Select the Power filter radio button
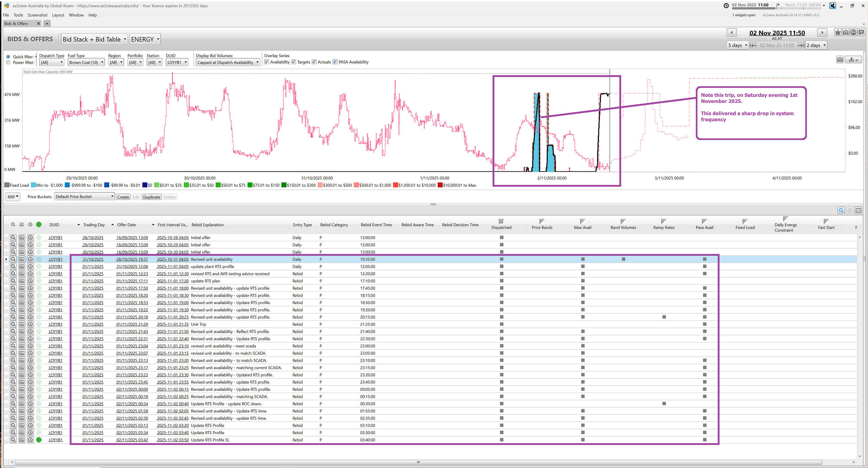The width and height of the screenshot is (868, 468). 8,62
